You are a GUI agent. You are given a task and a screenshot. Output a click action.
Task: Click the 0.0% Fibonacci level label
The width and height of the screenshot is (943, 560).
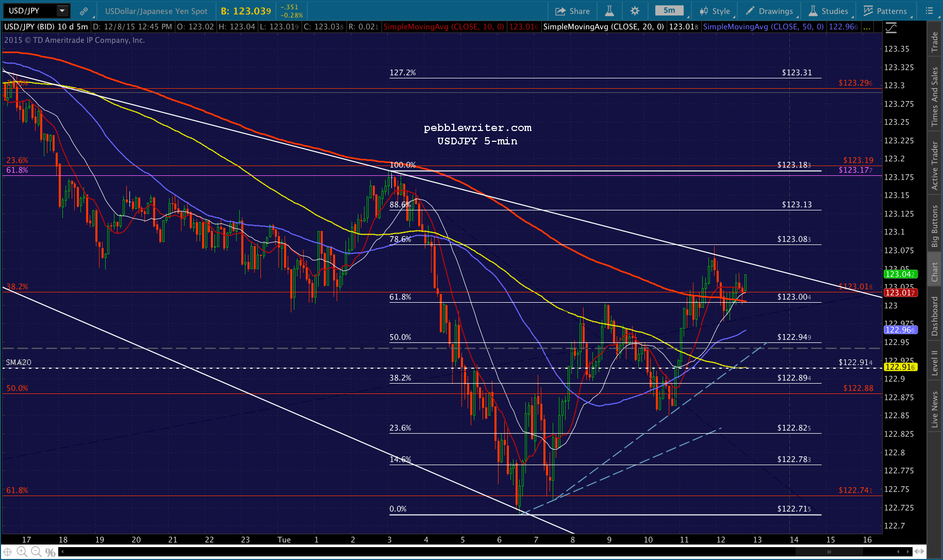[x=398, y=509]
